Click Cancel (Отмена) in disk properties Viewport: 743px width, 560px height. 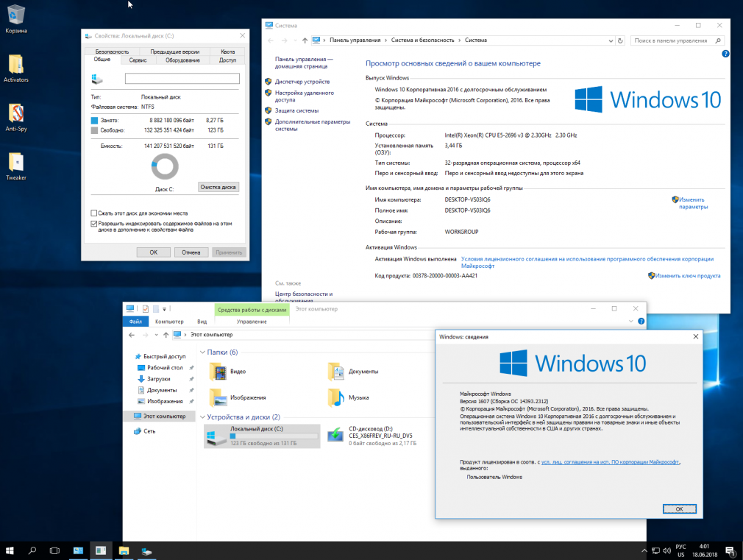pos(191,252)
